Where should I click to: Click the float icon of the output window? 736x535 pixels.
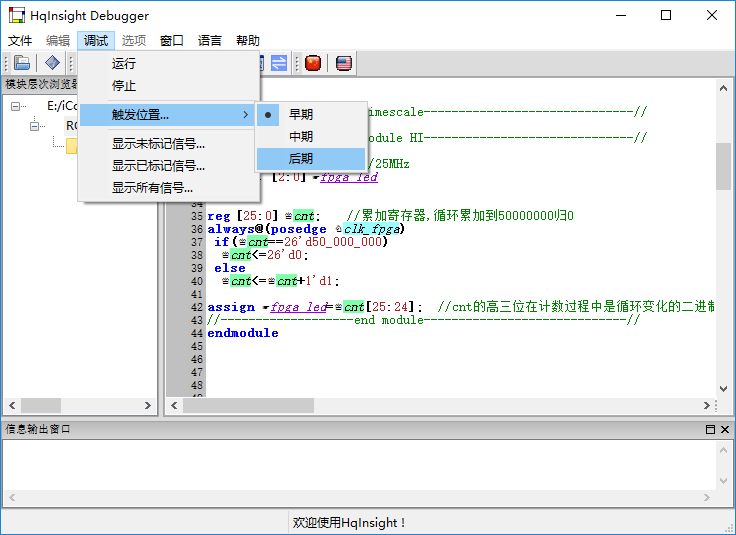click(710, 429)
